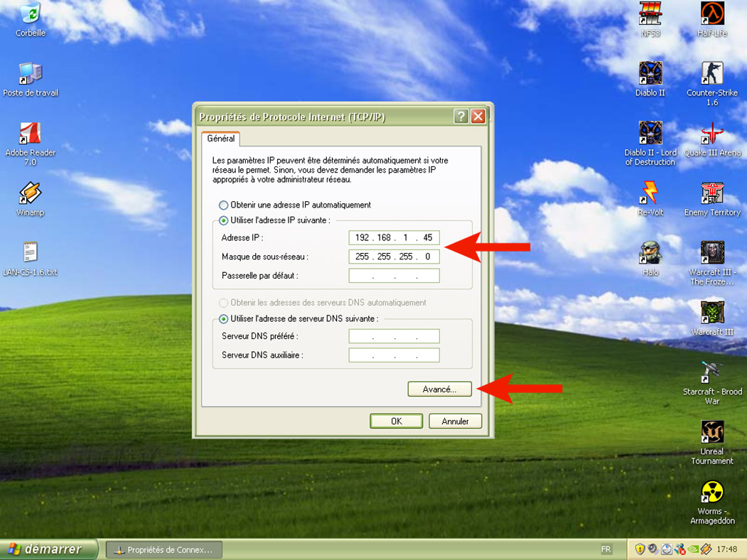Viewport: 747px width, 560px height.
Task: Click the Counter-Strike 1.6 shortcut icon
Action: (x=711, y=73)
